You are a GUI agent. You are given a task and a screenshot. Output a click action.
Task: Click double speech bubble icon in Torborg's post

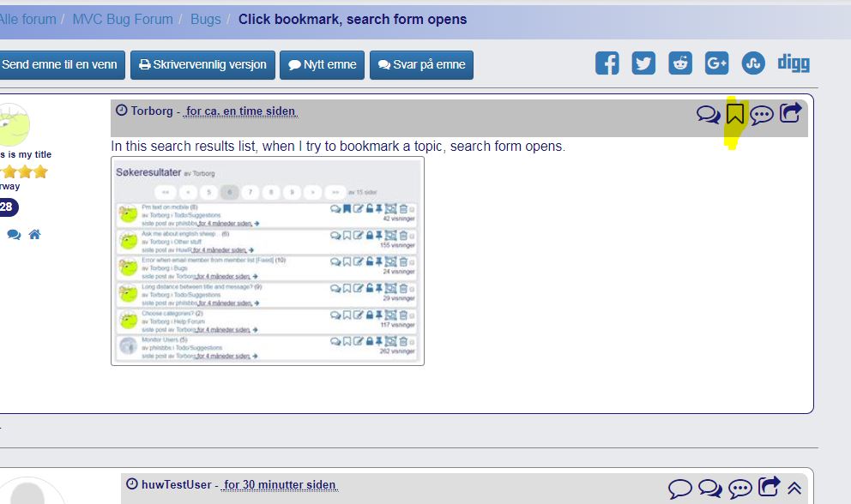pyautogui.click(x=708, y=114)
